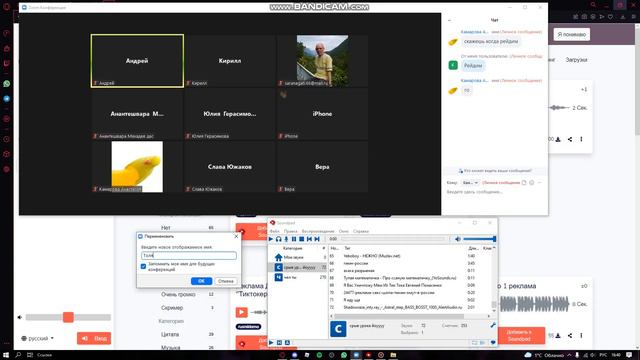Open Soundpad Окно menu
The image size is (640, 360).
(344, 231)
